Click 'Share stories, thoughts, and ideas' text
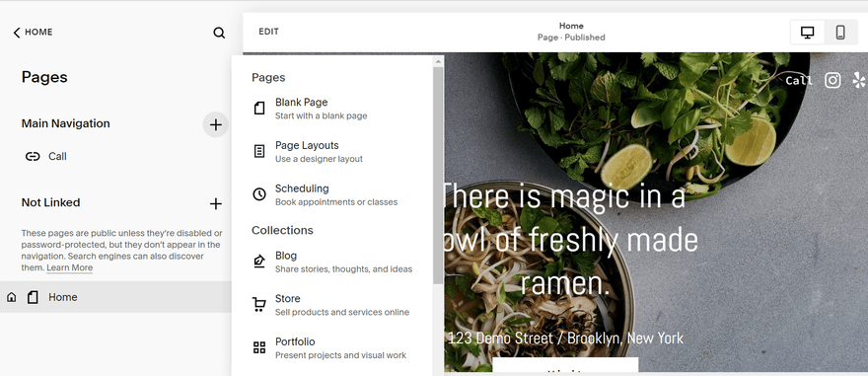Image resolution: width=868 pixels, height=376 pixels. 344,269
